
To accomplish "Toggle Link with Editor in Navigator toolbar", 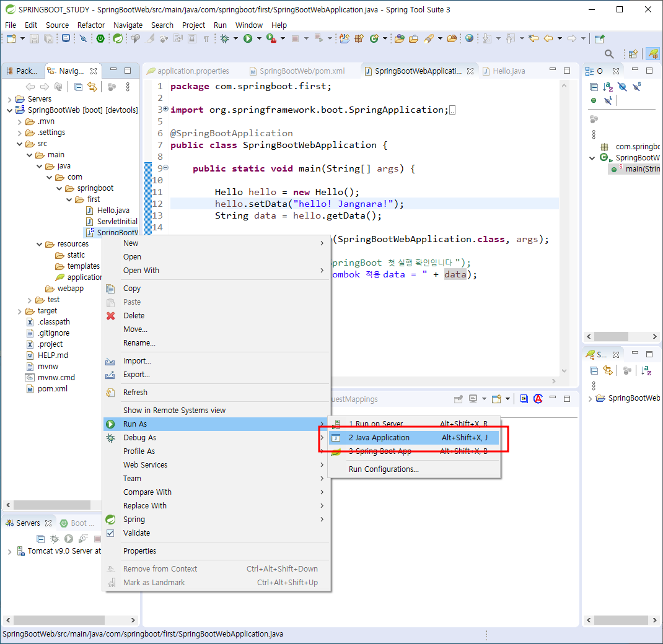I will [92, 87].
